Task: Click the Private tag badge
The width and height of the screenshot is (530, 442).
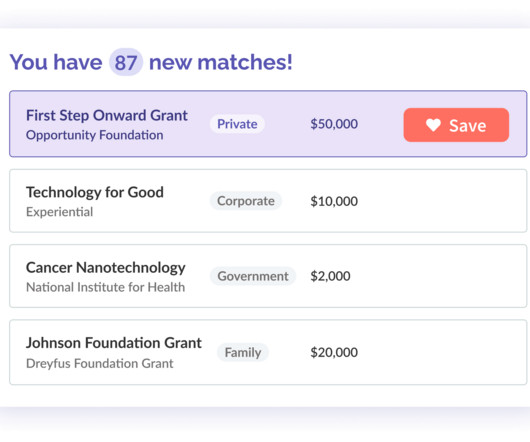Action: (237, 124)
